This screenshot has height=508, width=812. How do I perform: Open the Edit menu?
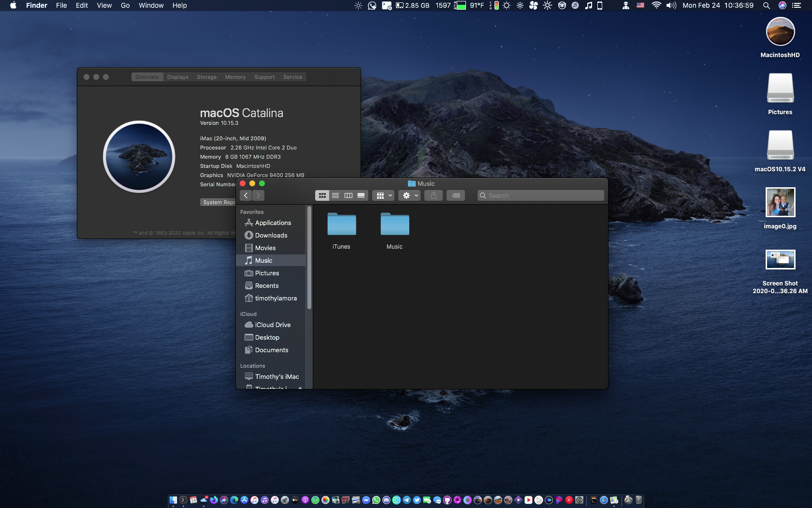pos(82,5)
